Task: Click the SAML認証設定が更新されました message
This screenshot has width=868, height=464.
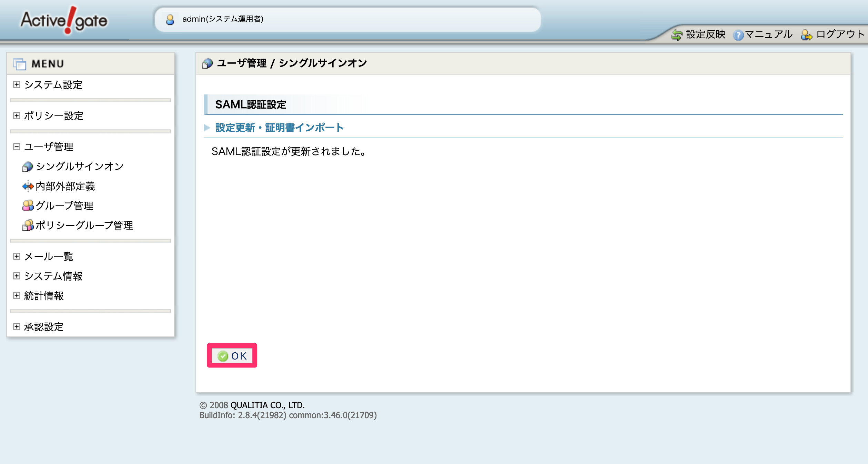Action: [290, 151]
